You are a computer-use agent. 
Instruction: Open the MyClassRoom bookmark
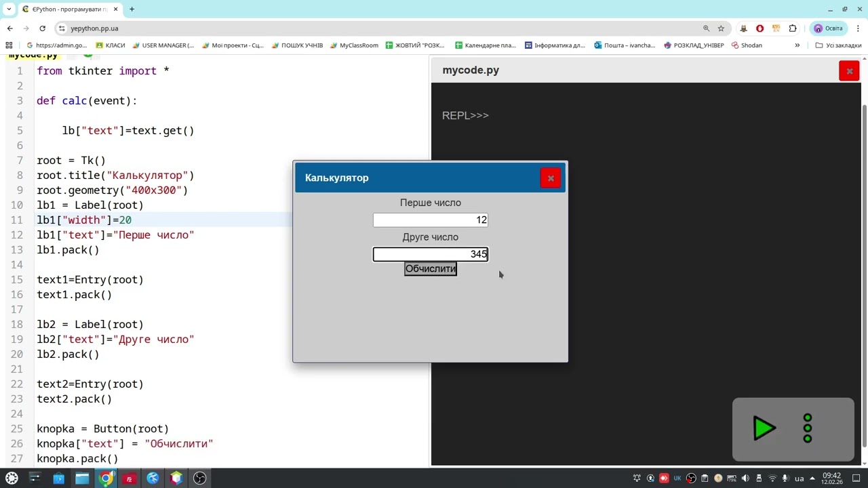pos(354,45)
